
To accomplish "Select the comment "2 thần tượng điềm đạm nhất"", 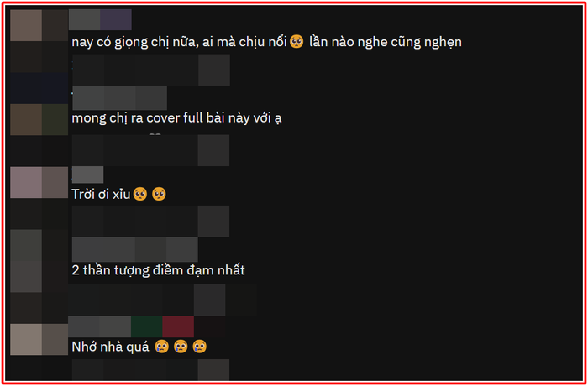I will coord(158,270).
